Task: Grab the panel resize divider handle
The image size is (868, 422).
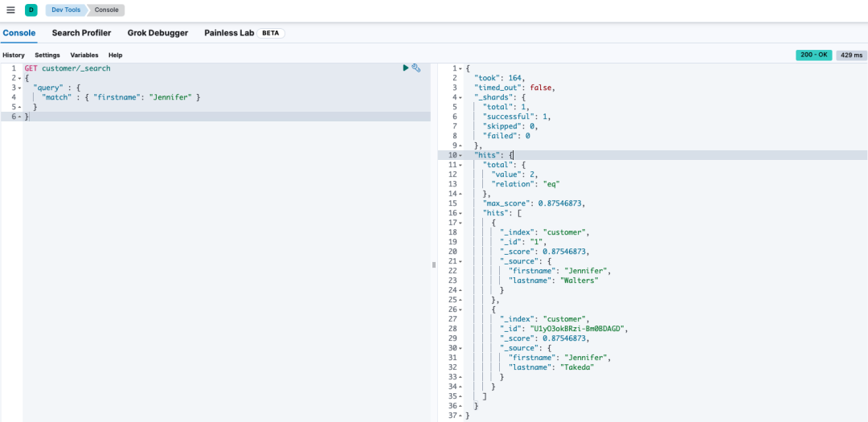Action: pyautogui.click(x=434, y=264)
